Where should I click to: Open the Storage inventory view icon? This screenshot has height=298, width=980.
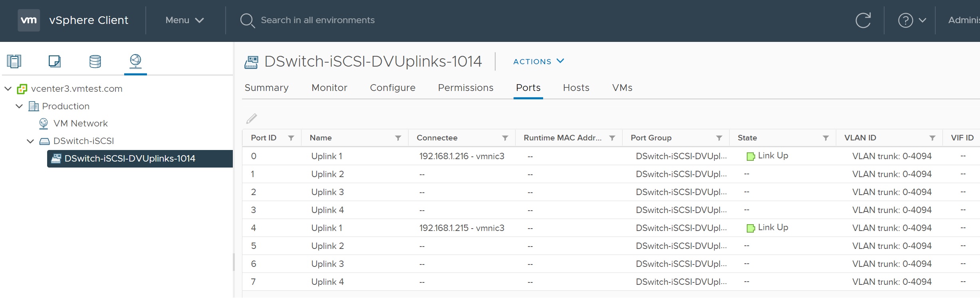click(x=95, y=61)
